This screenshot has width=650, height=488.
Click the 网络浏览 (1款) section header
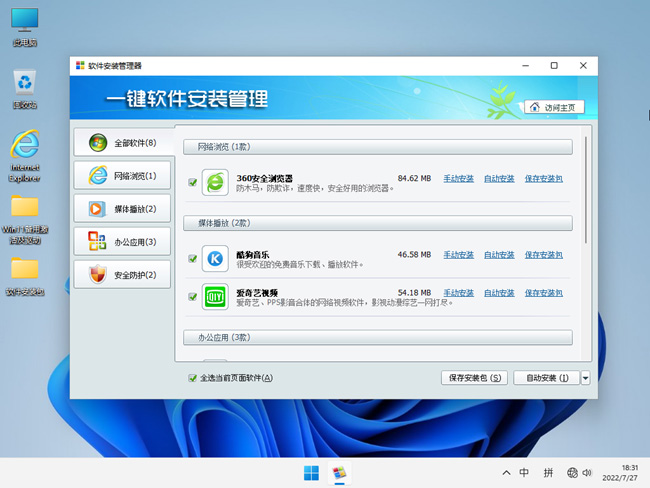[x=378, y=147]
